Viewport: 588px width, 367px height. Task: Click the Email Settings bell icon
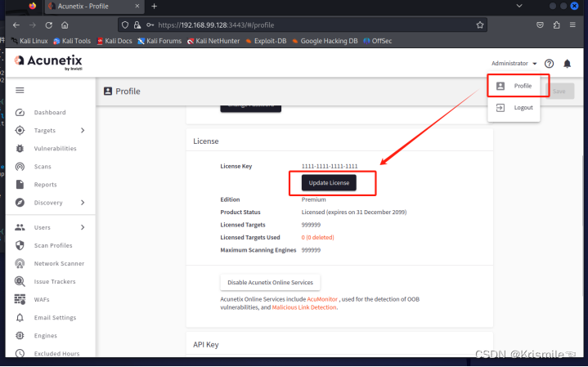point(20,317)
